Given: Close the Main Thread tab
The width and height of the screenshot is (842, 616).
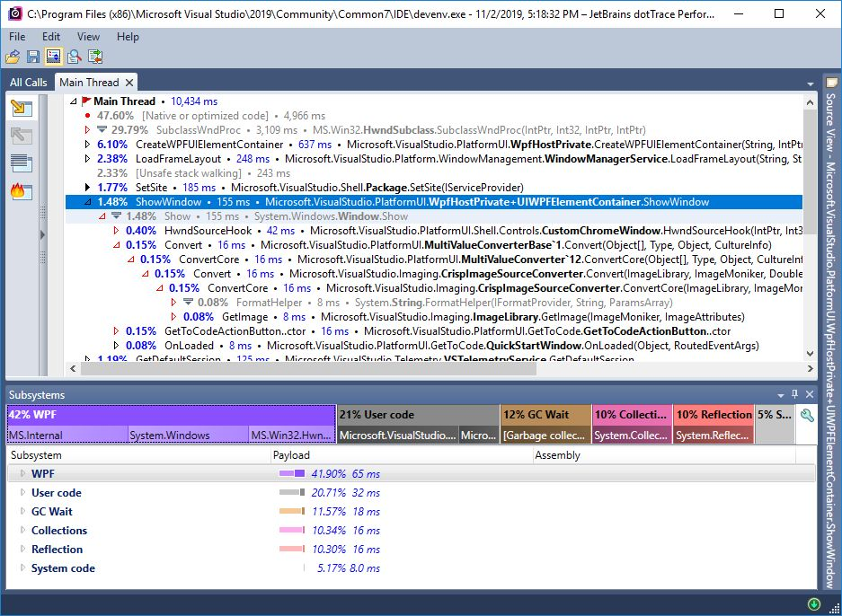Looking at the screenshot, I should [x=129, y=83].
